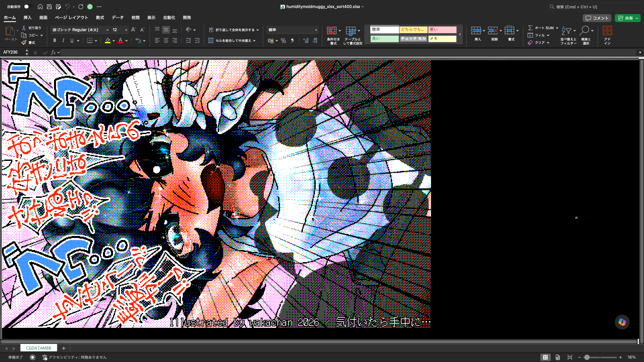Click the Name Box showing AFY236

[13, 52]
